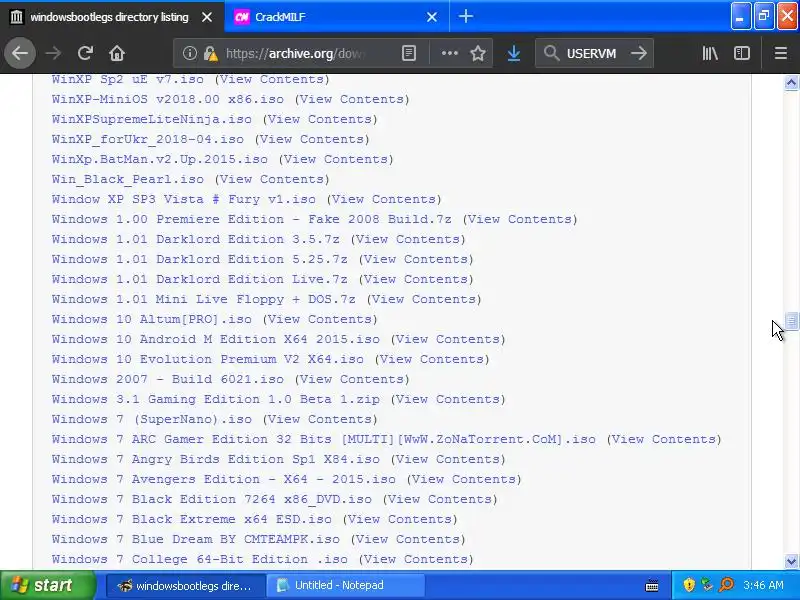Switch to the CrackMILF tab
The image size is (800, 600).
(337, 17)
